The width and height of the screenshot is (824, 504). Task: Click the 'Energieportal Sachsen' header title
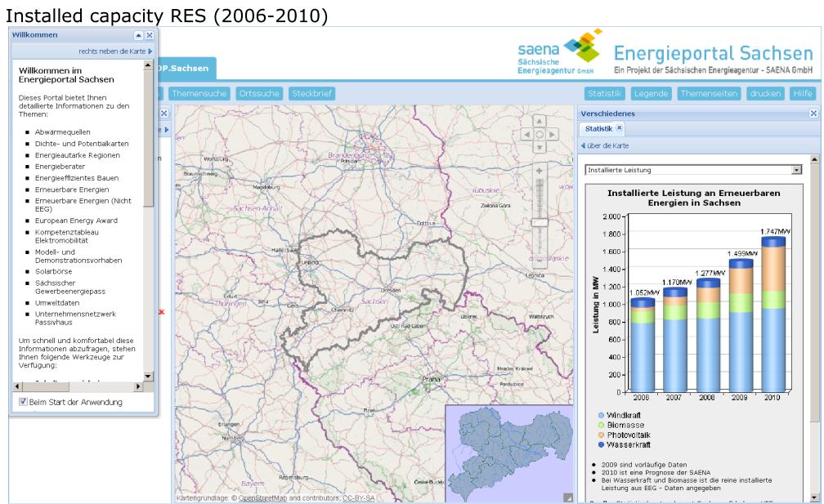pyautogui.click(x=713, y=54)
